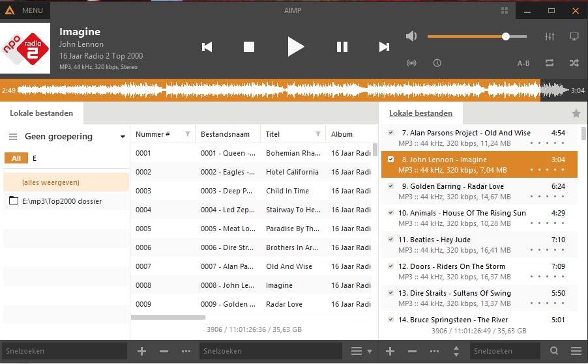Image resolution: width=588 pixels, height=364 pixels.
Task: Open the playlist hamburger menu
Action: pyautogui.click(x=576, y=351)
